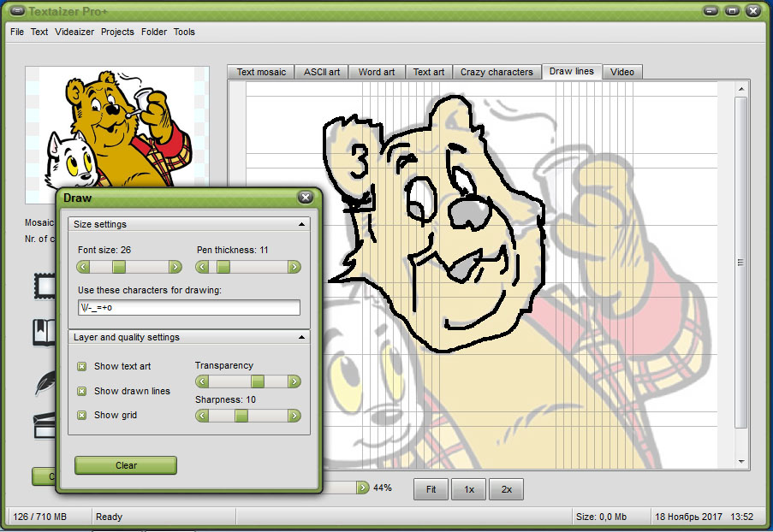This screenshot has height=532, width=773.
Task: Click the clapperboard icon in the left sidebar
Action: coord(45,425)
